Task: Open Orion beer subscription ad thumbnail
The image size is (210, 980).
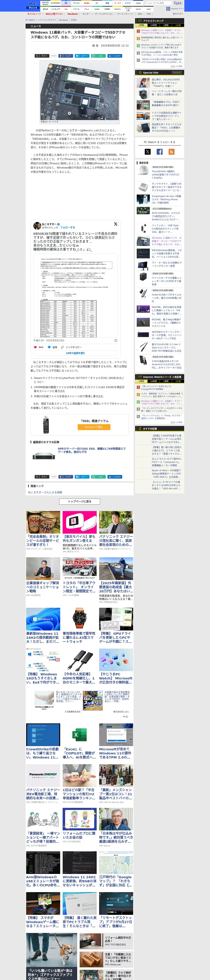Action: (x=43, y=522)
